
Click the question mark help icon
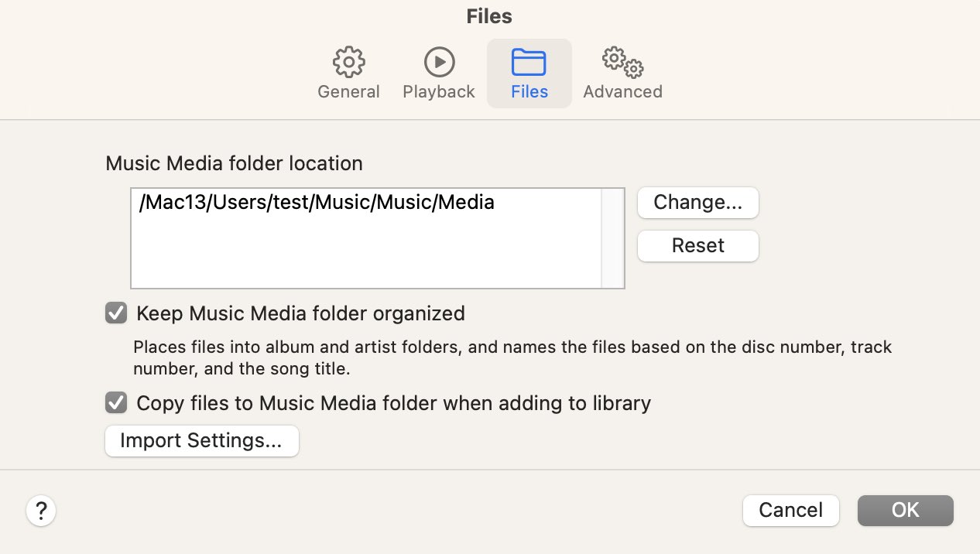point(41,511)
